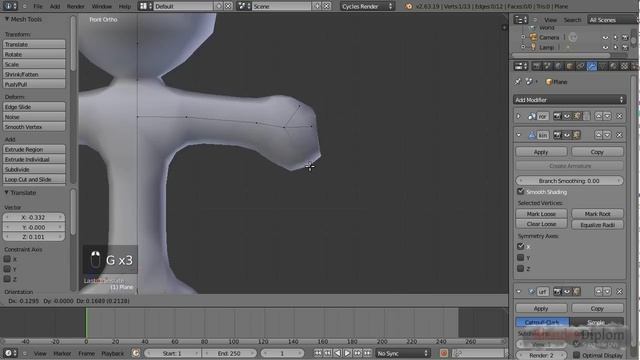The height and width of the screenshot is (360, 640).
Task: Add a new scene with plus icon
Action: 317,6
